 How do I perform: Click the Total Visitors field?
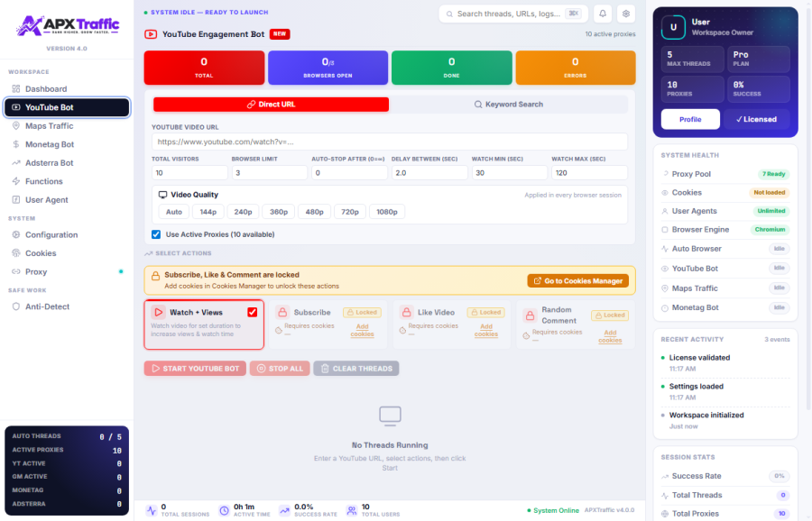(x=189, y=173)
